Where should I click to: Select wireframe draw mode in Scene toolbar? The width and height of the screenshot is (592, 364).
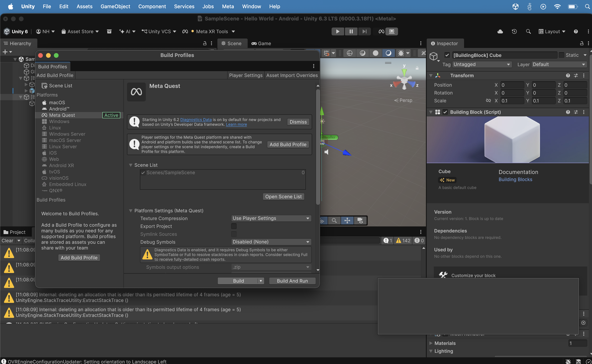(349, 53)
